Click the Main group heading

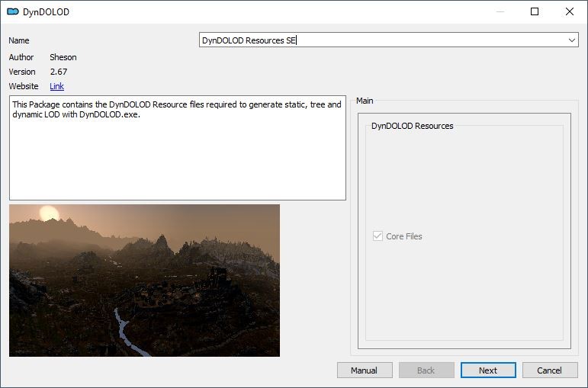click(x=365, y=101)
